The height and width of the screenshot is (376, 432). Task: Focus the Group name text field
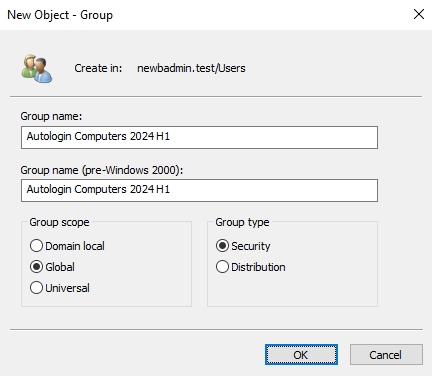click(199, 137)
